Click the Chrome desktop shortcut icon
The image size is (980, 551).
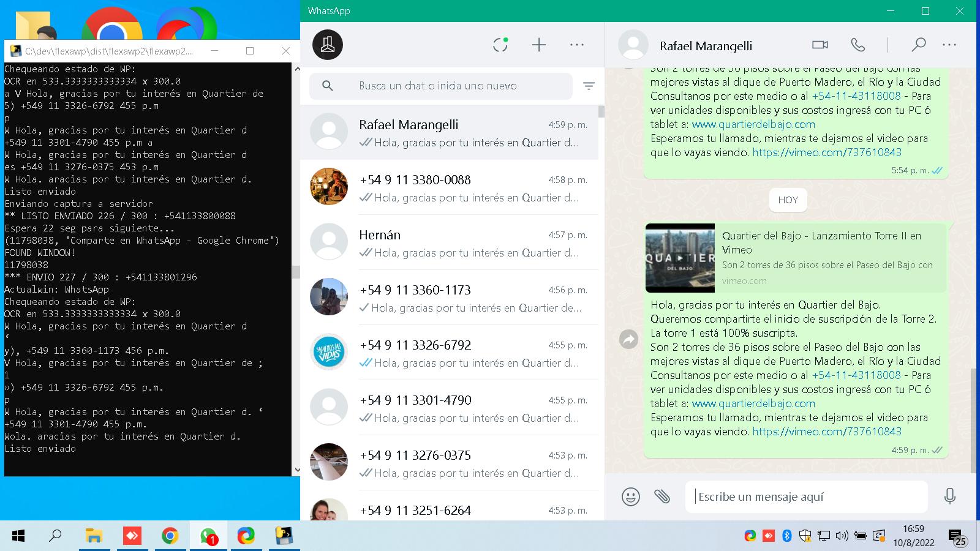point(112,23)
